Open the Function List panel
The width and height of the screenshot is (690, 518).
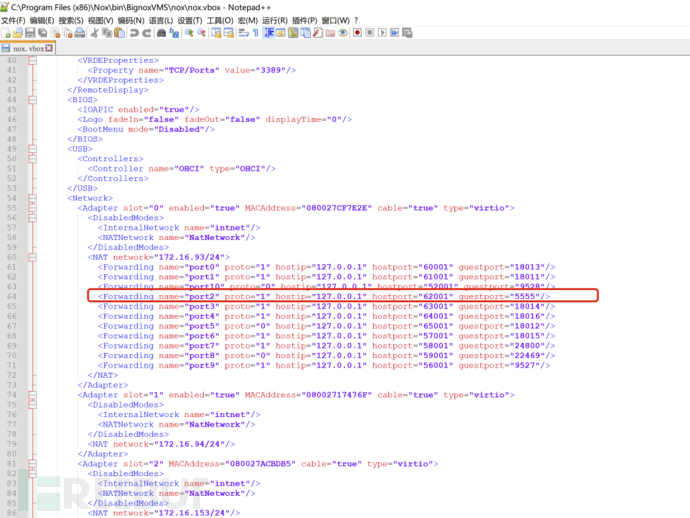pos(318,33)
